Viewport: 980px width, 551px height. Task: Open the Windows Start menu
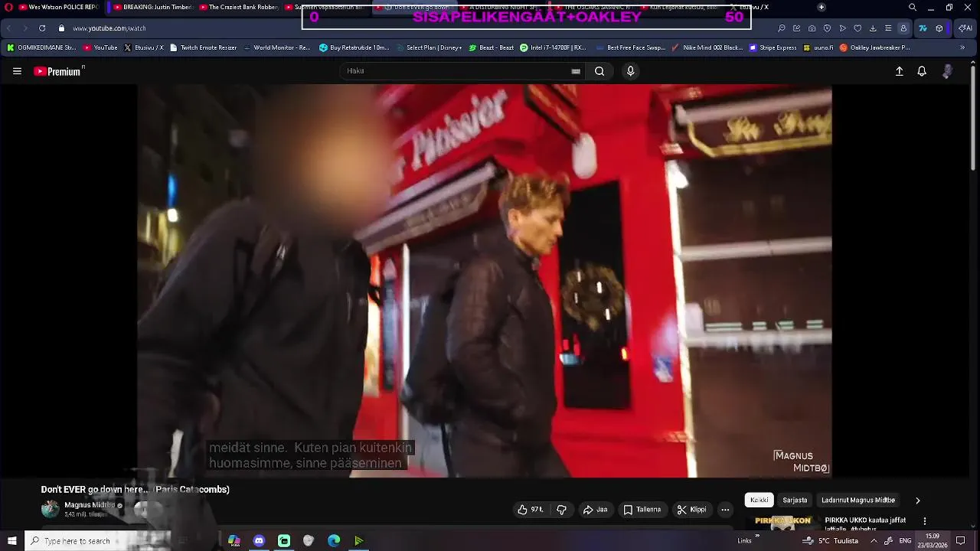coord(12,541)
